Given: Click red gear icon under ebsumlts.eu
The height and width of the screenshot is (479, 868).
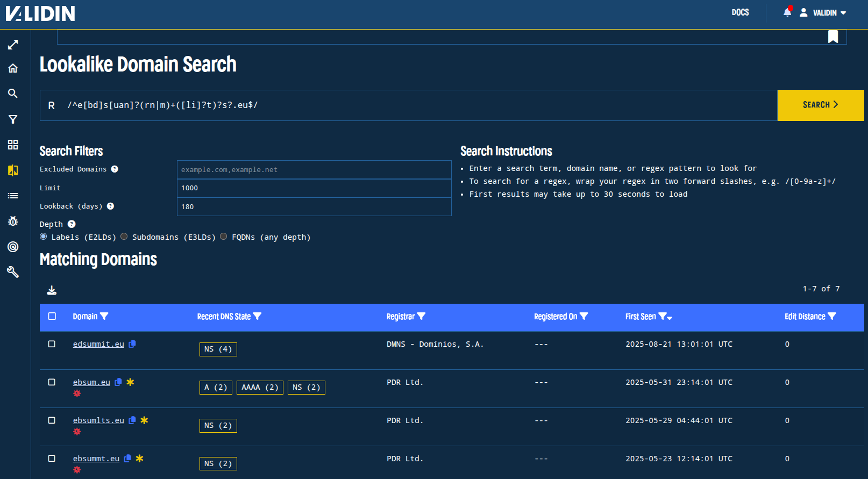Looking at the screenshot, I should point(77,432).
